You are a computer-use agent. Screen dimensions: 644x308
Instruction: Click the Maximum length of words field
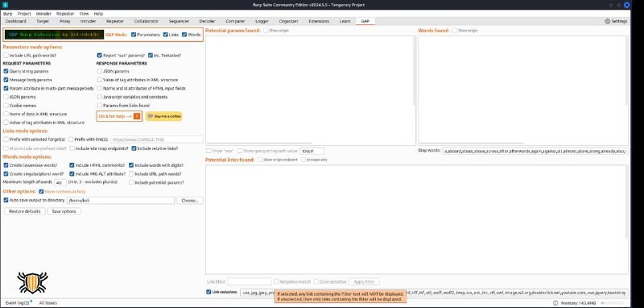60,182
